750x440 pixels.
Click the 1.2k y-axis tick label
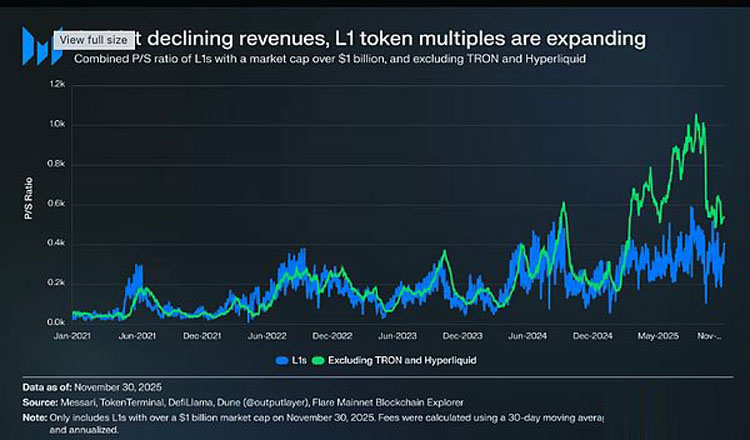(56, 84)
